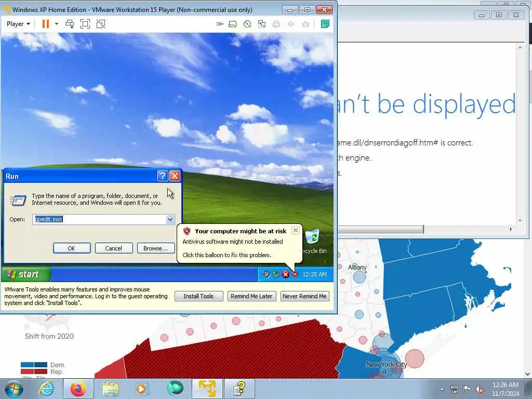This screenshot has width=532, height=399.
Task: Close the Run dialog with red X
Action: pos(175,176)
